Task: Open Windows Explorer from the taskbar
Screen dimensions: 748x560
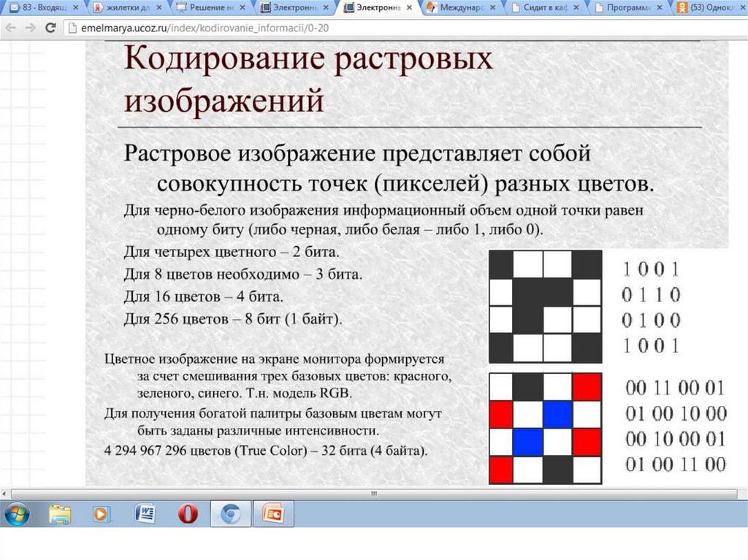Action: click(60, 514)
